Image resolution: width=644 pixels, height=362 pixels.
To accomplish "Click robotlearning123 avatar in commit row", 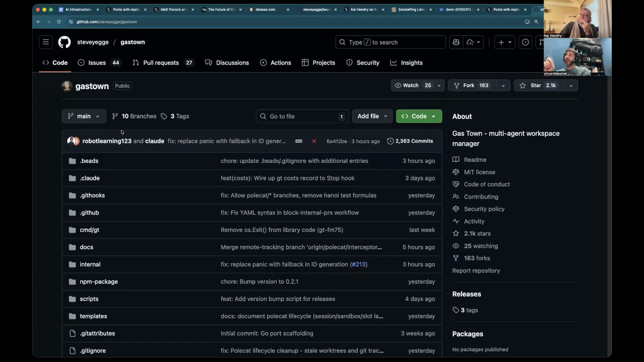I will 73,141.
